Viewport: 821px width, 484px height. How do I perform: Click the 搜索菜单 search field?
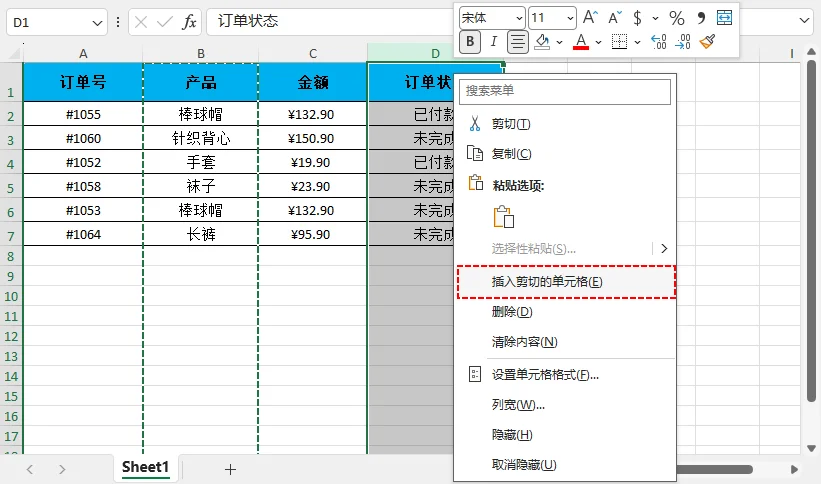click(x=565, y=91)
